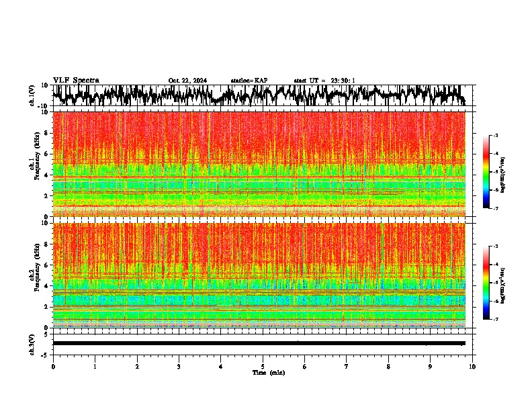This screenshot has height=411, width=532.
Task: Click the "station=KAP" header label
Action: (x=249, y=81)
